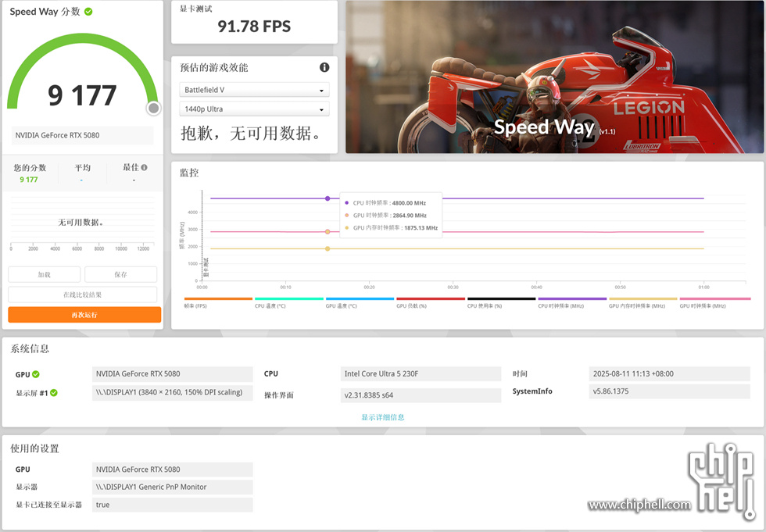The width and height of the screenshot is (766, 532).
Task: Open the Battlefield V game dropdown
Action: coord(255,90)
